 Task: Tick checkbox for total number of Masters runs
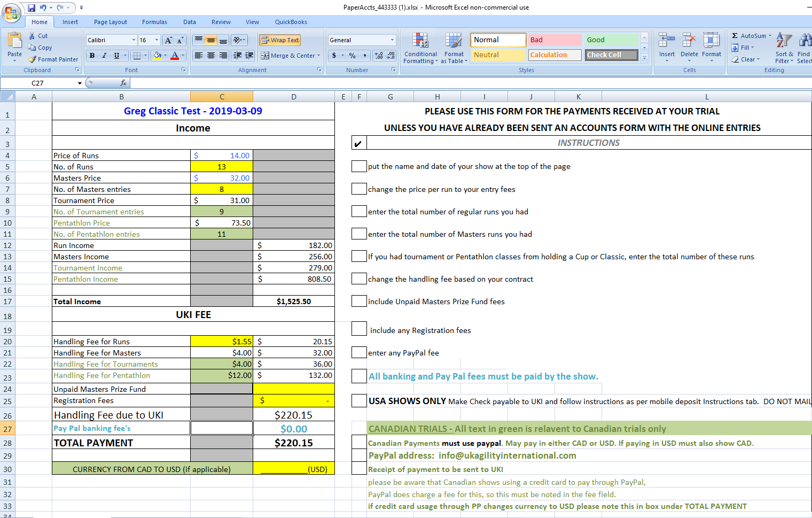click(359, 234)
